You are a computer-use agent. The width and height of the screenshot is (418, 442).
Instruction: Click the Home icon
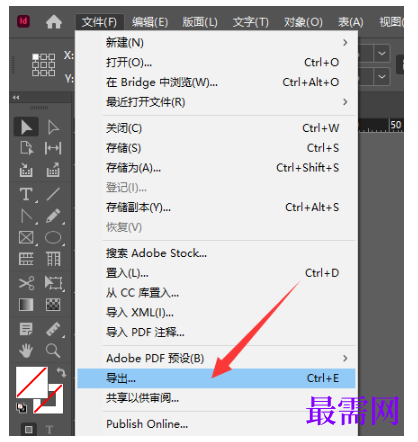54,22
